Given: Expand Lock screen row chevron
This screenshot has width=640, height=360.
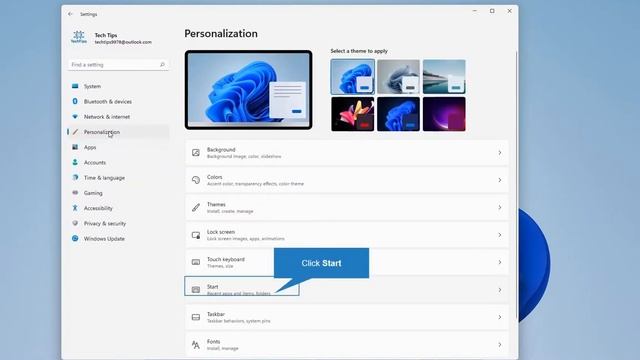Looking at the screenshot, I should [500, 235].
